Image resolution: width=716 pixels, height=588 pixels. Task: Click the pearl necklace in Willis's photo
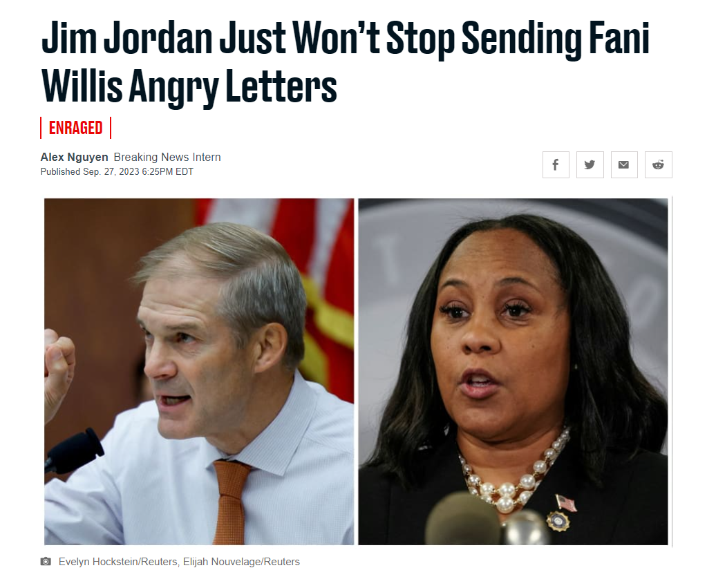click(x=512, y=475)
